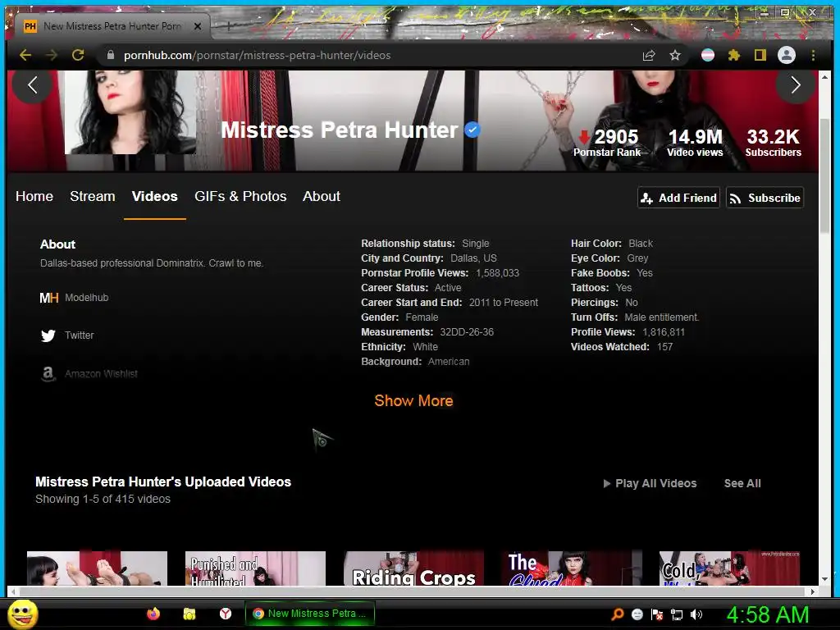Open the Extensions puzzle-piece menu
The image size is (840, 630).
pyautogui.click(x=734, y=55)
